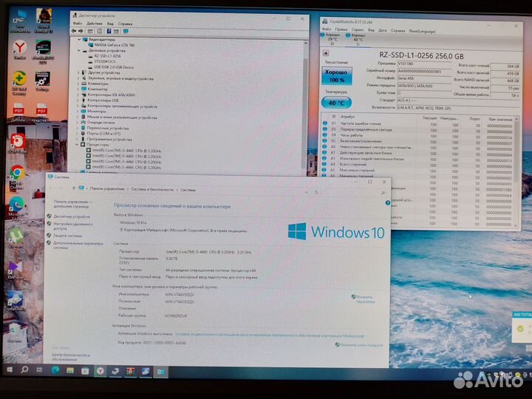Open CrystalDiskInfo desktop shortcut
The width and height of the screenshot is (532, 399).
(x=14, y=301)
